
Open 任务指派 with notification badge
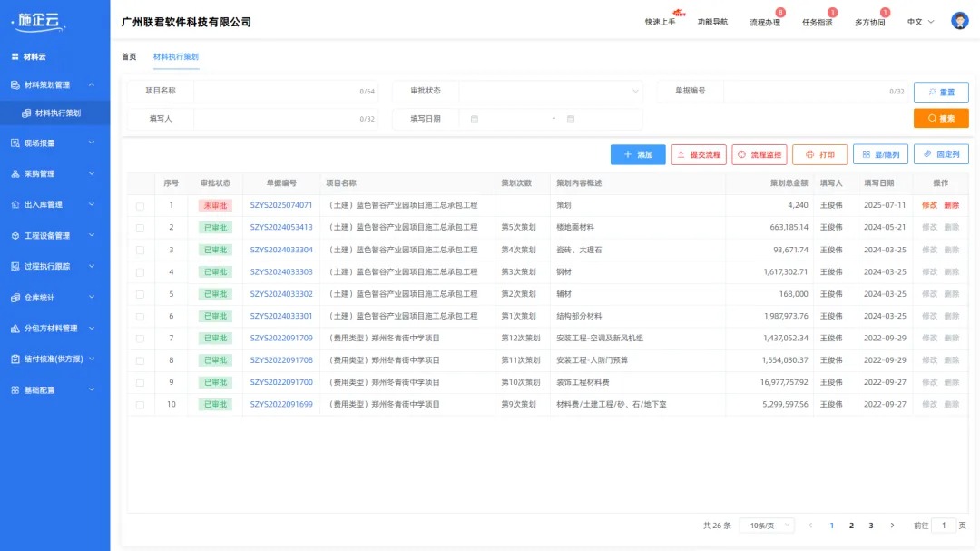pyautogui.click(x=818, y=22)
